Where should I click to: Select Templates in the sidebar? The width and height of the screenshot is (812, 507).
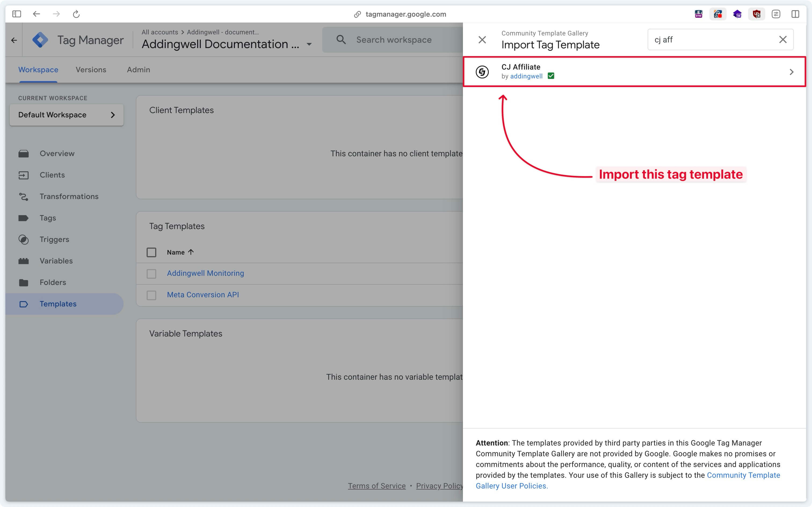(x=64, y=304)
